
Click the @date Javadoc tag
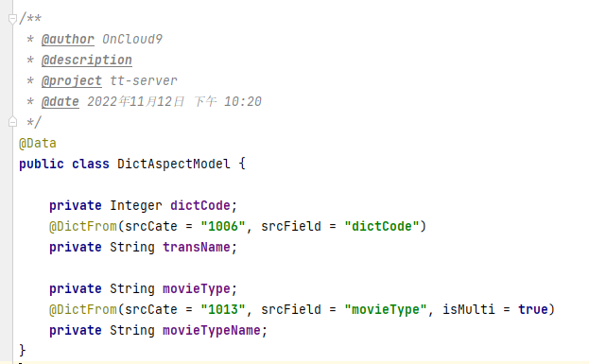[61, 101]
